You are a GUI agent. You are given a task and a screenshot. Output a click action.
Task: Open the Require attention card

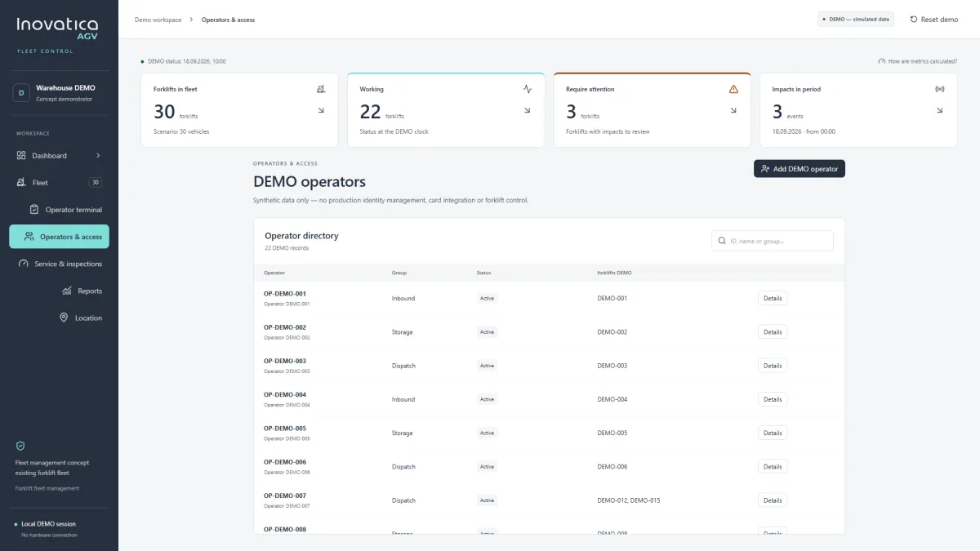coord(652,109)
